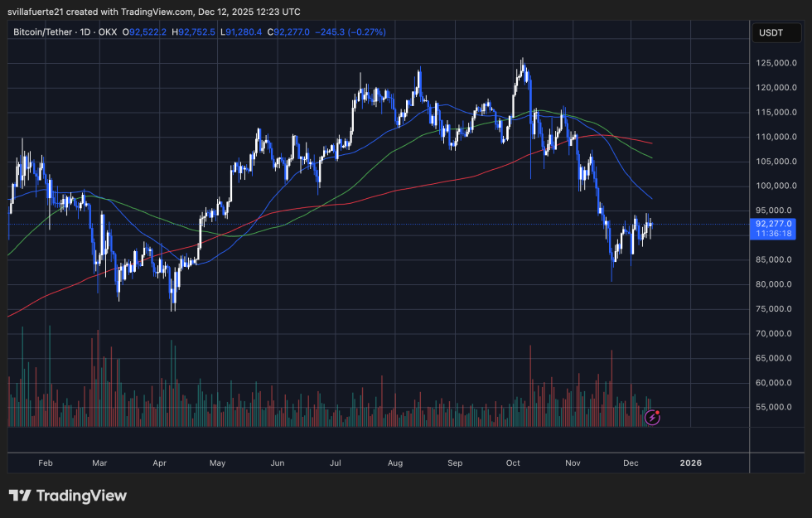Click the Dec label on the time axis
Viewport: 812px width, 518px height.
click(631, 463)
